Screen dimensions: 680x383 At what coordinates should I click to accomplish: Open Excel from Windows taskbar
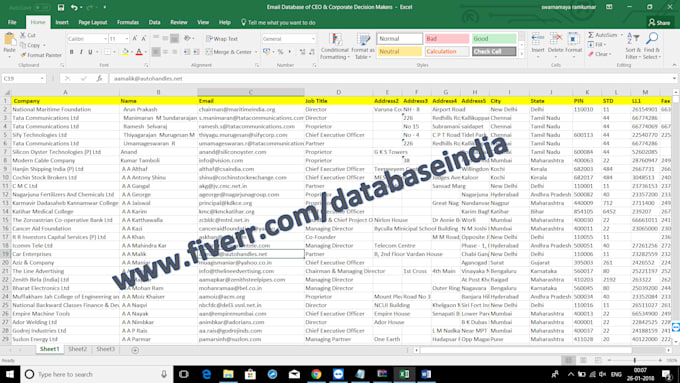tap(404, 374)
